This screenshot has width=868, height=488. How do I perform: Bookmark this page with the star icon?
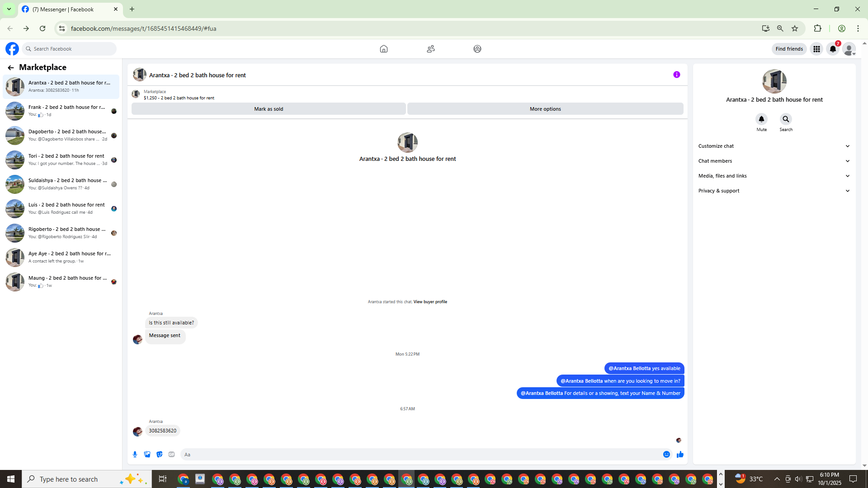pyautogui.click(x=795, y=28)
